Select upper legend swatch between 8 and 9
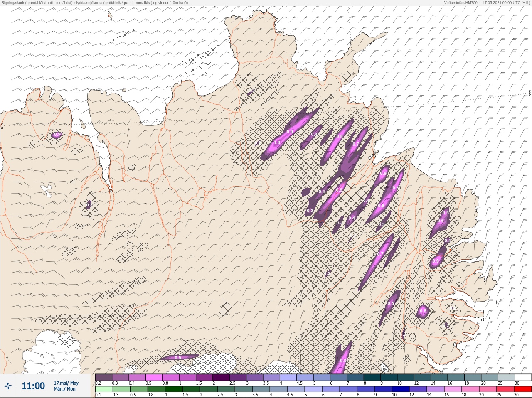The image size is (532, 398). 372,377
